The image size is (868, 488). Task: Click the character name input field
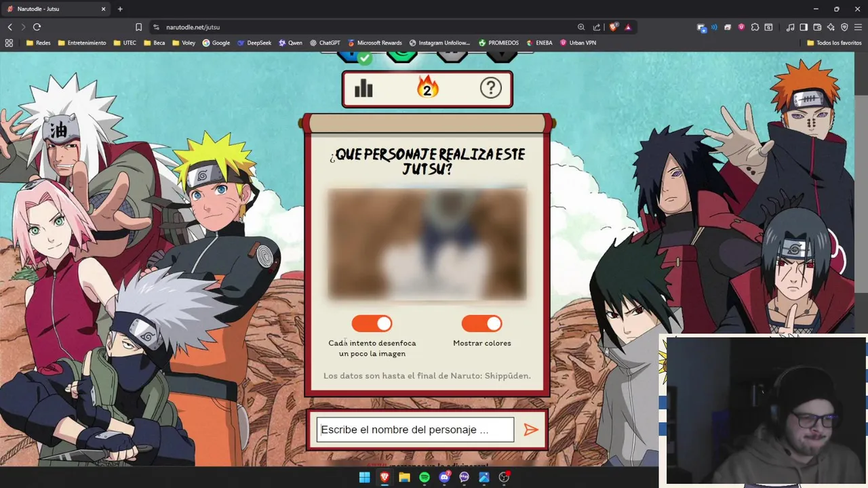(415, 430)
